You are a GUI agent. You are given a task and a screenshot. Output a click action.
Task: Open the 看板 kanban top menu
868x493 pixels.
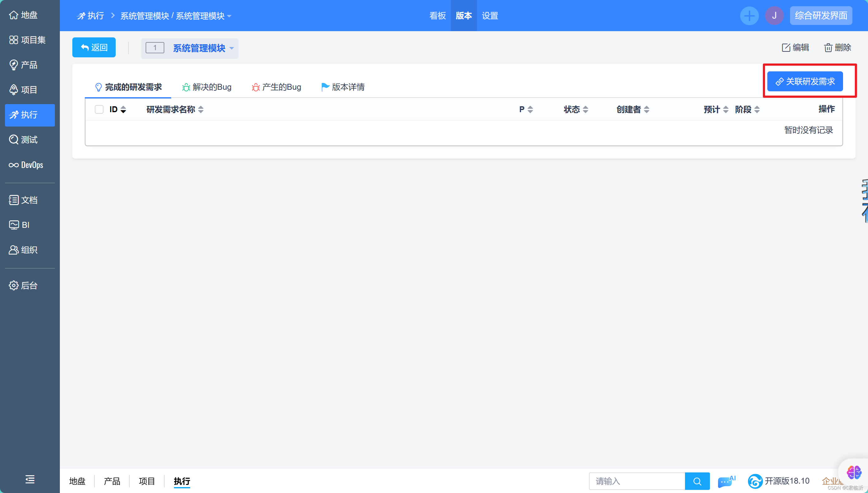click(437, 16)
